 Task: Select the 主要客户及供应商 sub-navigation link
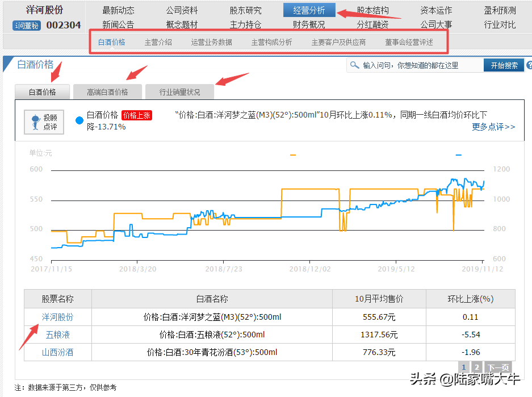click(x=338, y=42)
